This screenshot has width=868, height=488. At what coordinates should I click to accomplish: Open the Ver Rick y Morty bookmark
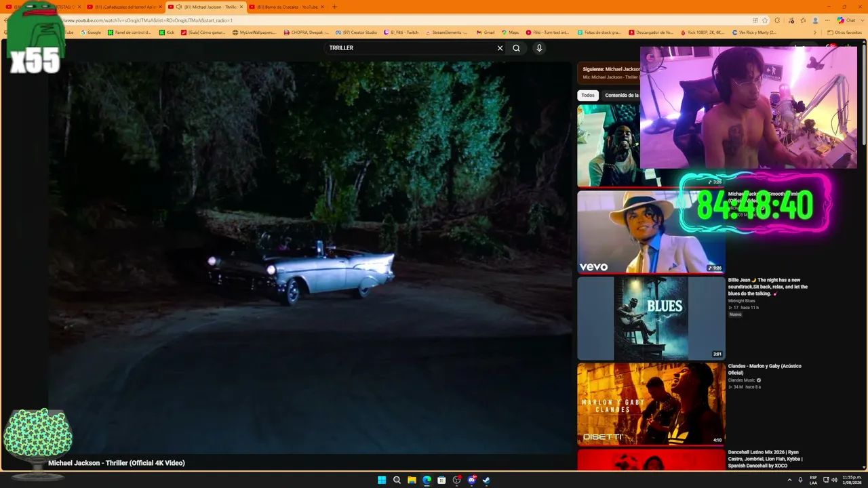tap(754, 32)
